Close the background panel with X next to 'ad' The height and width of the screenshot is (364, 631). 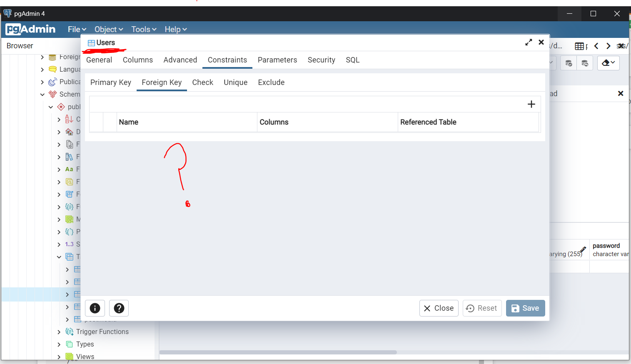pos(621,93)
